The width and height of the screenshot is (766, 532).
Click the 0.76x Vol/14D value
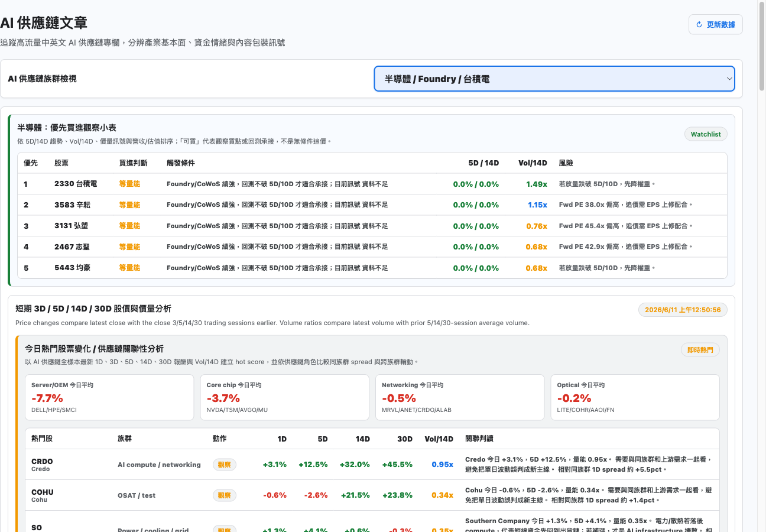pyautogui.click(x=537, y=226)
